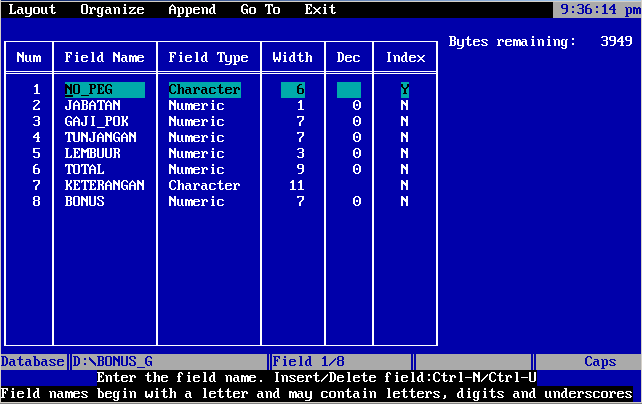Click the Field Name column header
The height and width of the screenshot is (404, 642).
click(104, 57)
